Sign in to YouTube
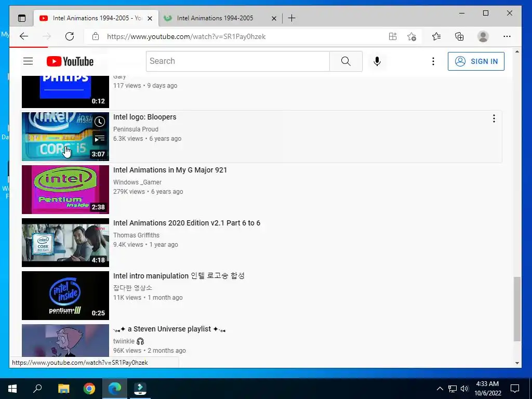 [x=476, y=61]
